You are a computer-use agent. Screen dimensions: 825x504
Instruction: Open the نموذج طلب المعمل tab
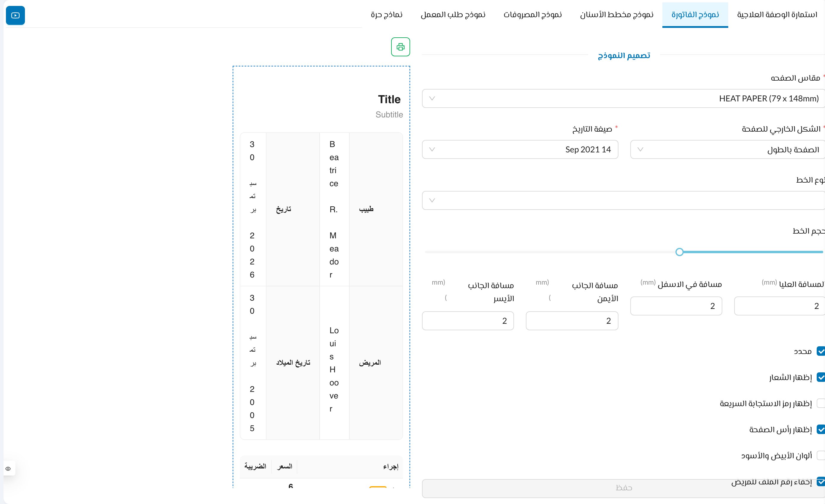[453, 15]
